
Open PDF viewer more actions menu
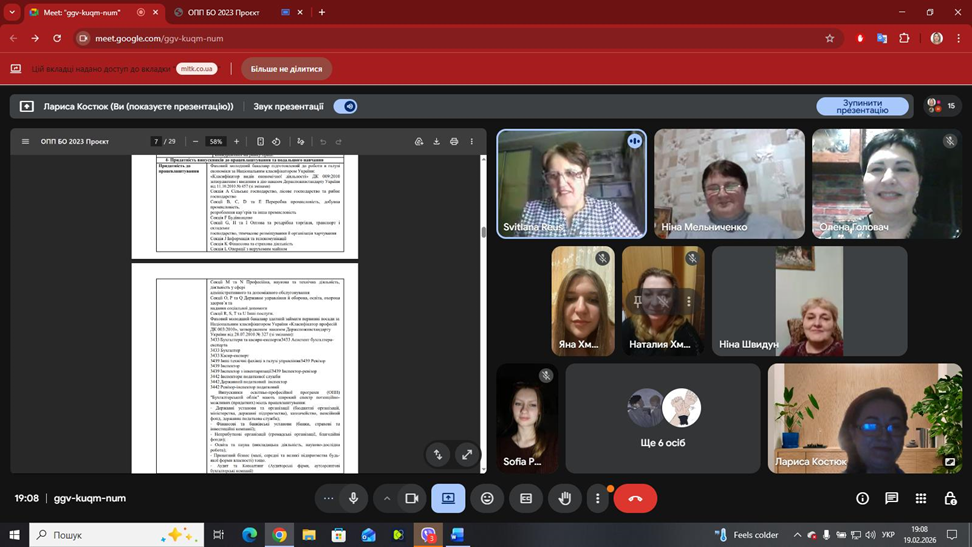click(472, 142)
